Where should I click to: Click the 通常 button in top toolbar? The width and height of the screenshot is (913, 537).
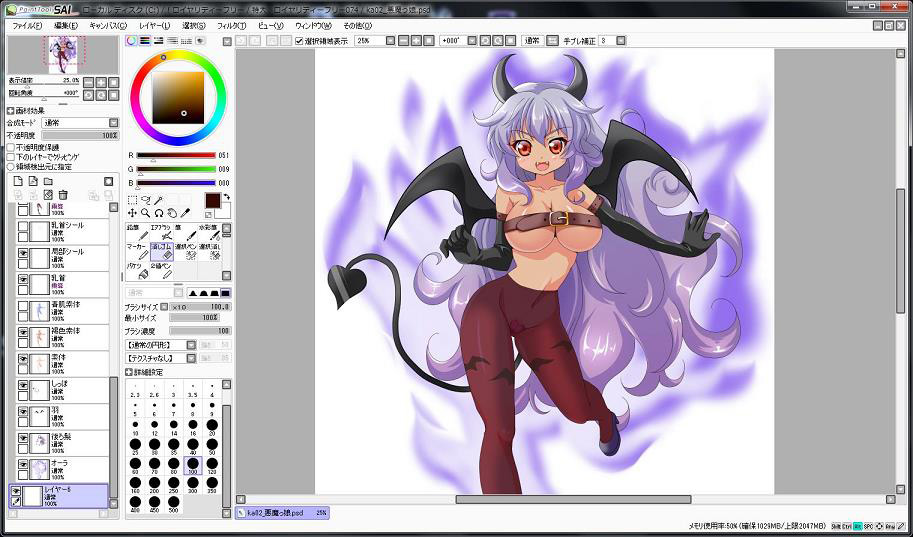tap(533, 41)
